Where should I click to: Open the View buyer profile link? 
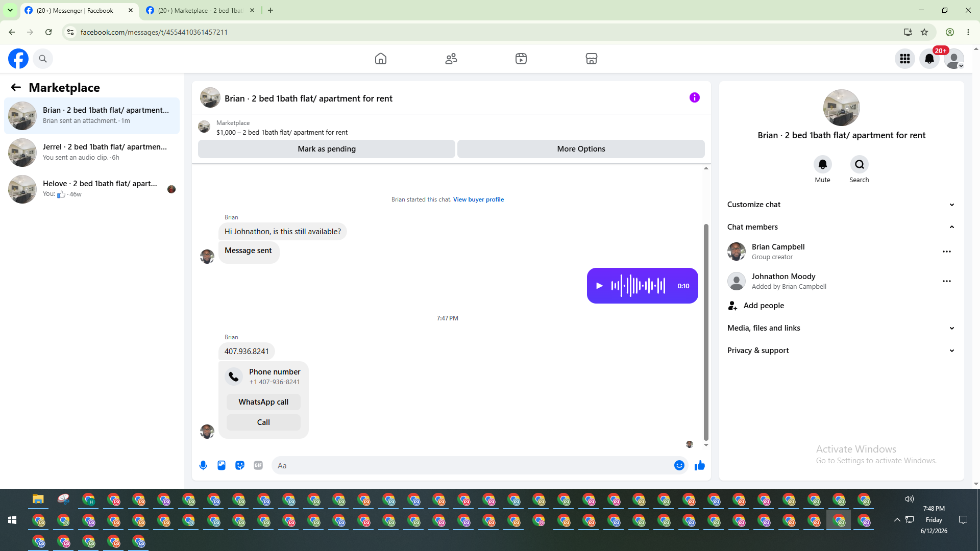478,199
